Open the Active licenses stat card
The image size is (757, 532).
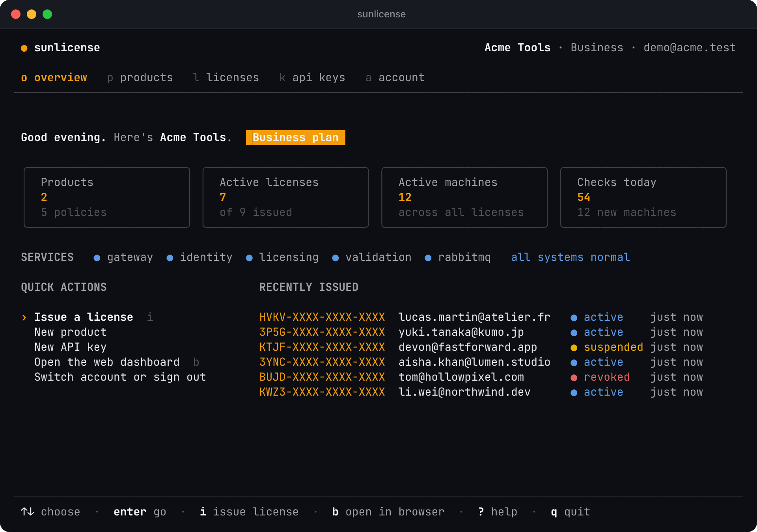(286, 197)
